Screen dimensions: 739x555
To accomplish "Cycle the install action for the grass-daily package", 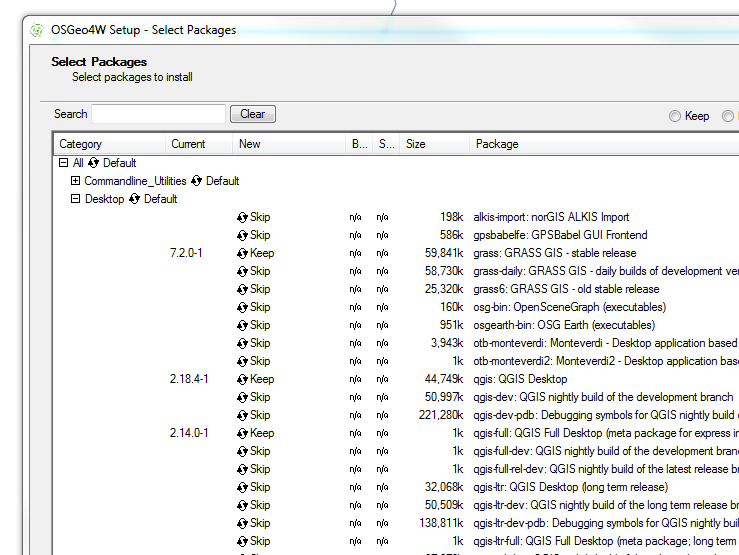I will (242, 271).
